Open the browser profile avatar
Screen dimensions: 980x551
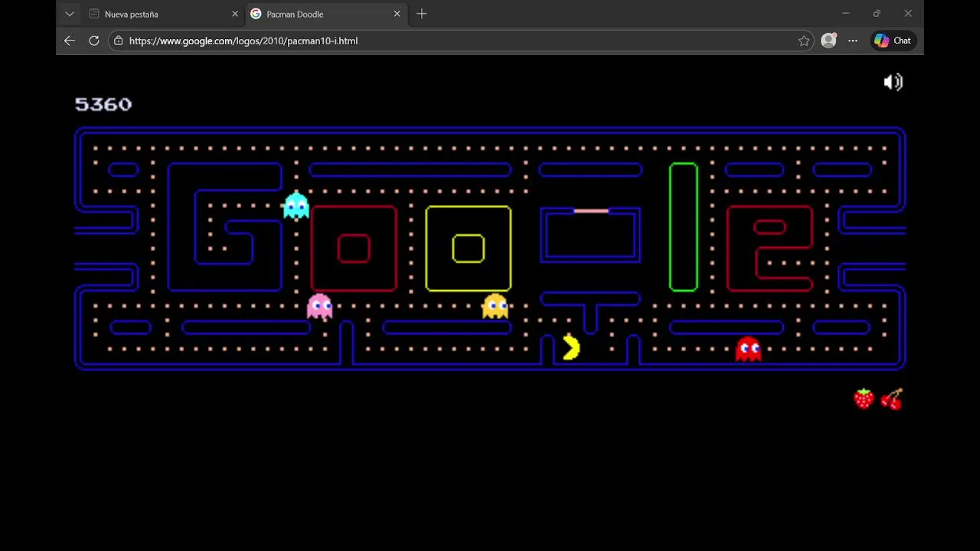828,41
